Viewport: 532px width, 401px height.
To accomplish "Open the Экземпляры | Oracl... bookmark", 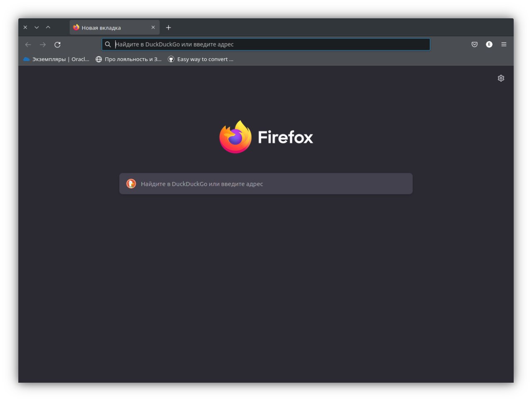I will pos(57,59).
